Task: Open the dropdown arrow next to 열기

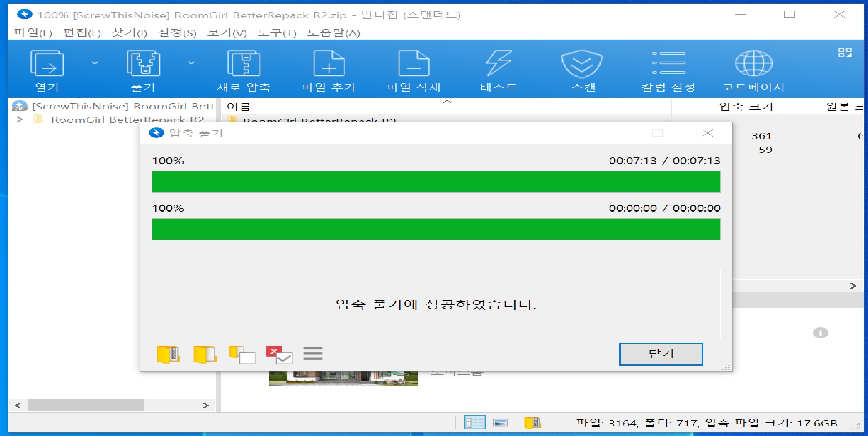Action: (x=95, y=63)
